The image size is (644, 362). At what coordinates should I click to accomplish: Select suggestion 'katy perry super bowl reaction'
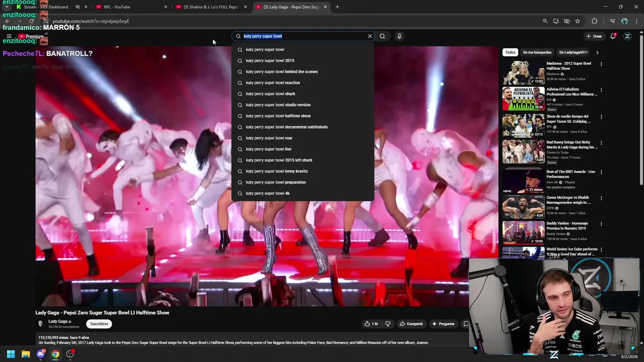coord(302,82)
